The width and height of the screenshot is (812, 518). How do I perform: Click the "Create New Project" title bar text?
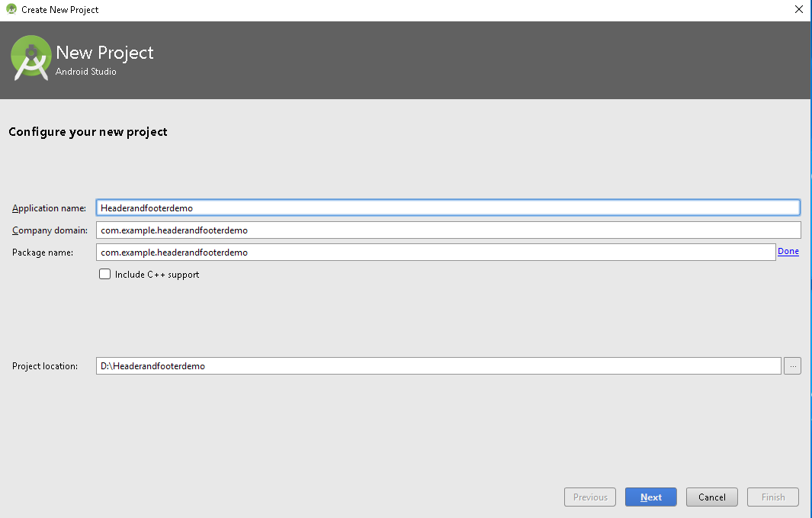[60, 10]
